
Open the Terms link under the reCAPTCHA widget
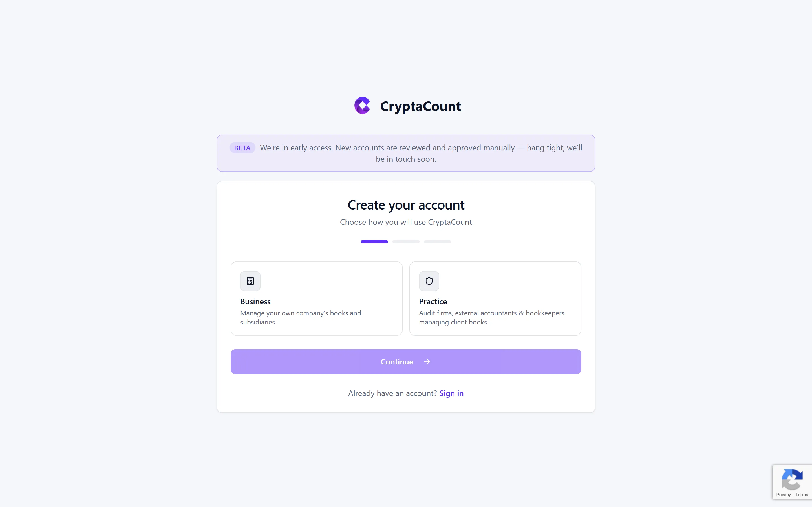[x=801, y=495]
